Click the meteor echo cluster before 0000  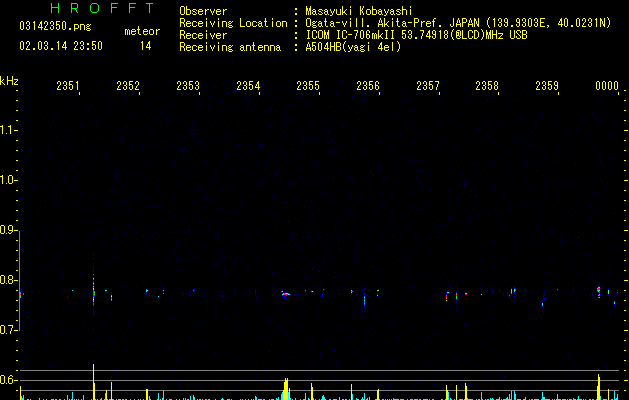tap(599, 291)
